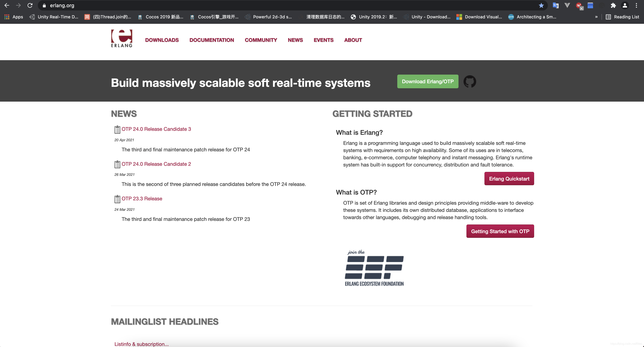The image size is (644, 347).
Task: Click the '24 Mar 2021' date text
Action: (124, 210)
